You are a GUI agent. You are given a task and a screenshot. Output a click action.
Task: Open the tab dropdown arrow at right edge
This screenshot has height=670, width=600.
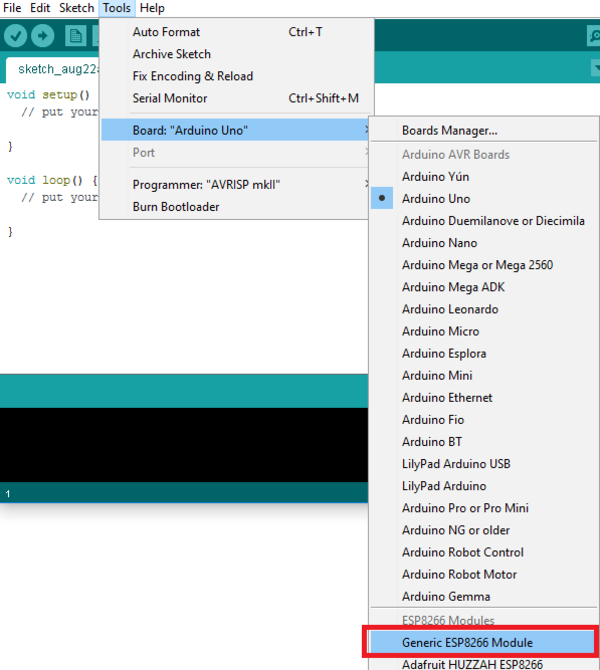click(595, 68)
